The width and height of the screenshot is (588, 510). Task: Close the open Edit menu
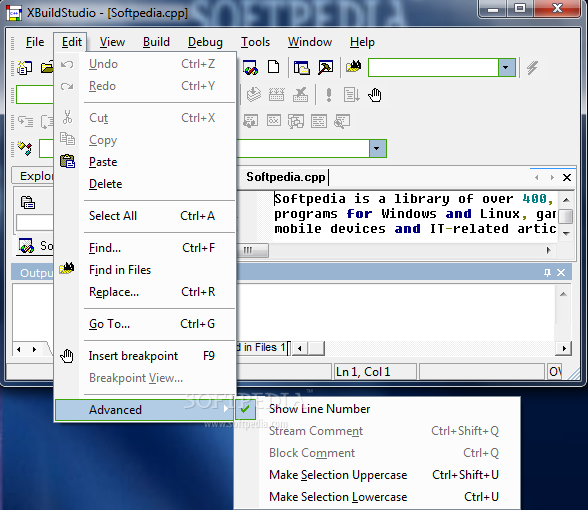(71, 42)
